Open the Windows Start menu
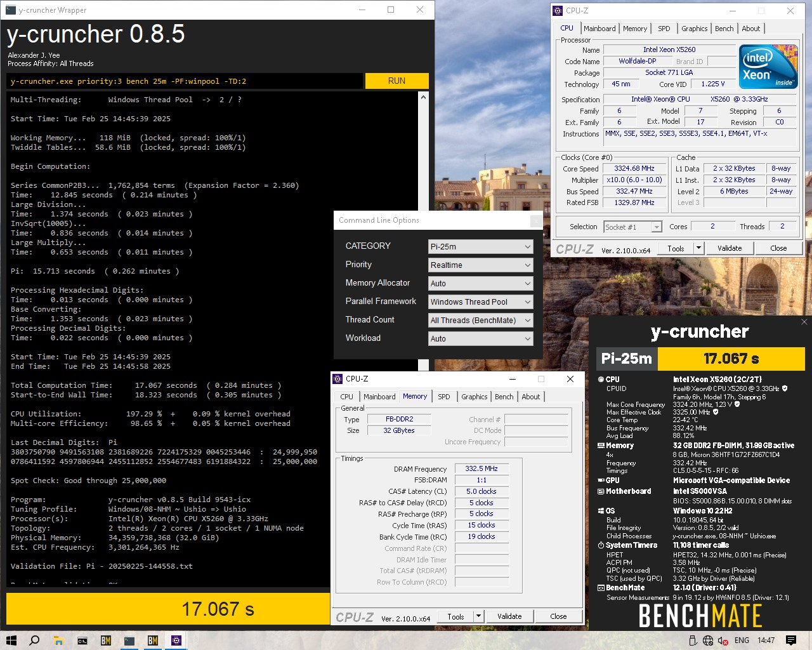The image size is (812, 650). (11, 640)
